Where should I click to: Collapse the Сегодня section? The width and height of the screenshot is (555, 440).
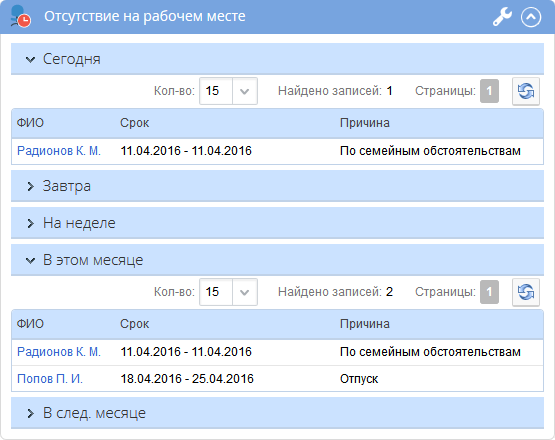pos(278,59)
